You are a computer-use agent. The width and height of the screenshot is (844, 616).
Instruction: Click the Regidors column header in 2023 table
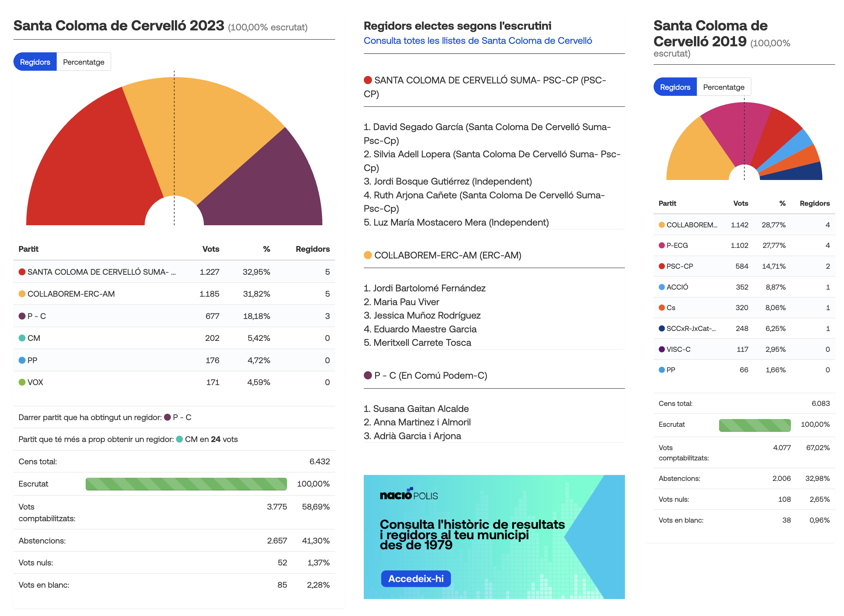click(312, 249)
